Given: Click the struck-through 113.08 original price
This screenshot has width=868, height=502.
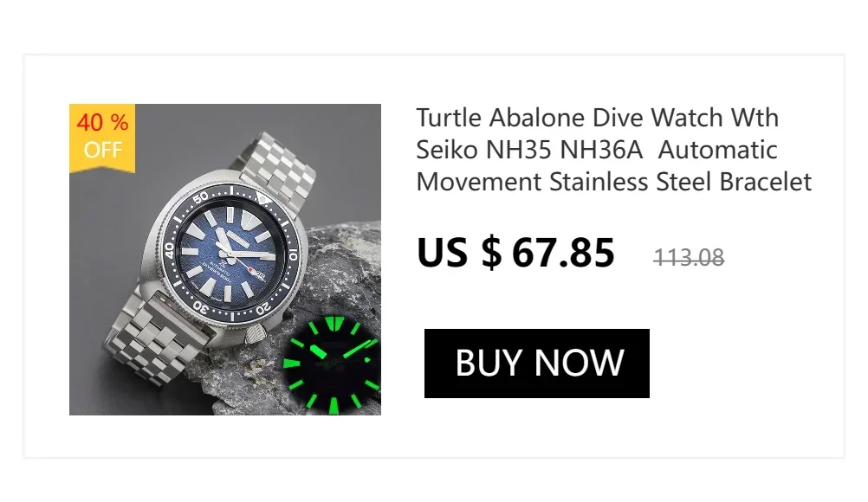Looking at the screenshot, I should coord(689,257).
